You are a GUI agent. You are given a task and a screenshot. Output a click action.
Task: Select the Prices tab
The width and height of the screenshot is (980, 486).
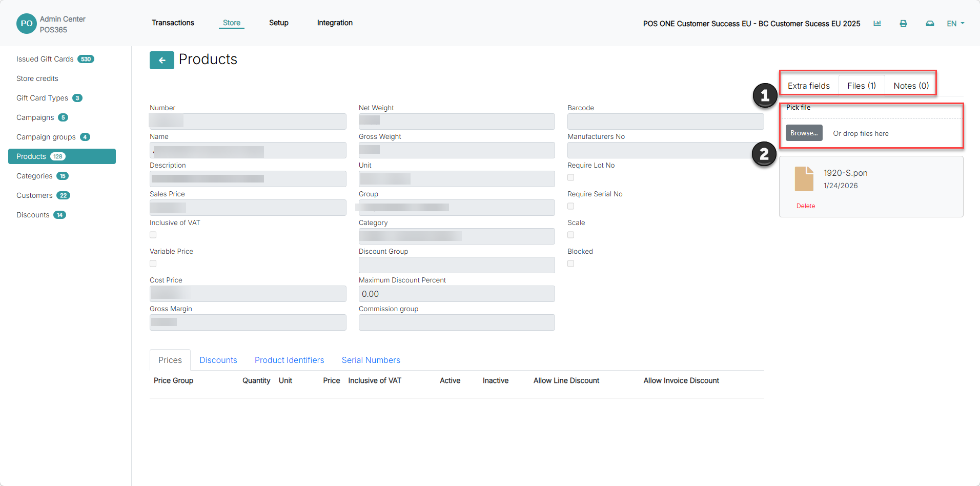pyautogui.click(x=170, y=360)
